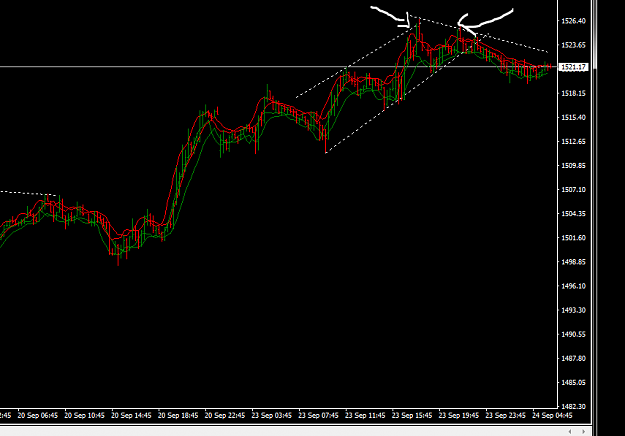Click the 1509.85 price axis label
The image size is (625, 436).
click(574, 165)
